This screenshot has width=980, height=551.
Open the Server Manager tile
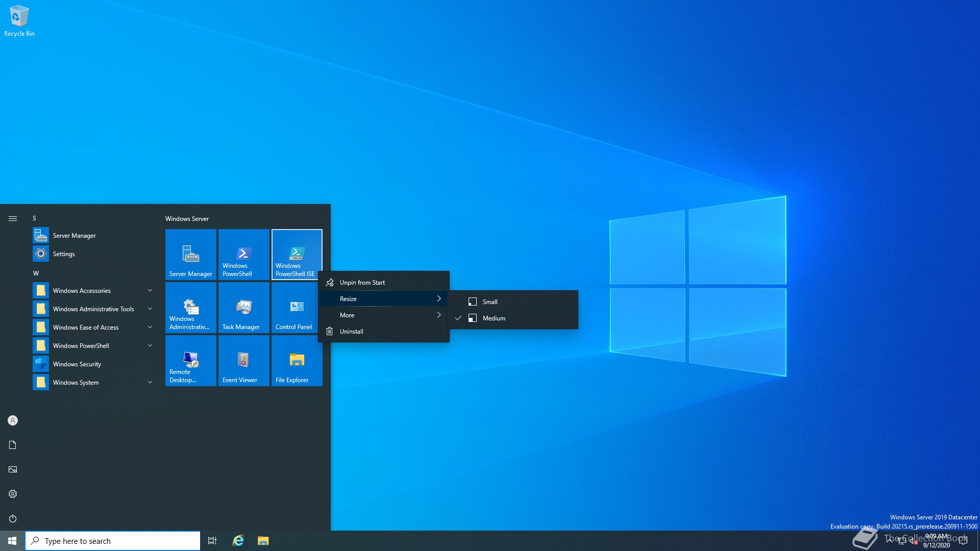click(191, 255)
